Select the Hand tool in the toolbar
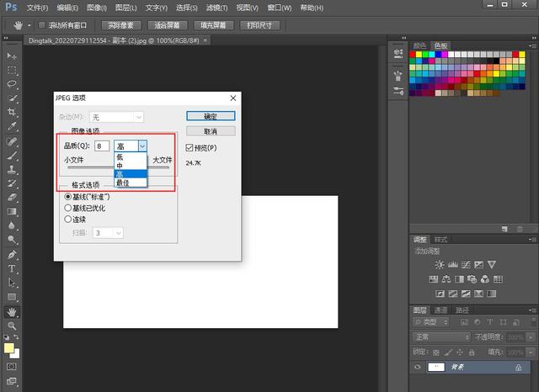Viewport: 539px width, 392px height. 12,310
